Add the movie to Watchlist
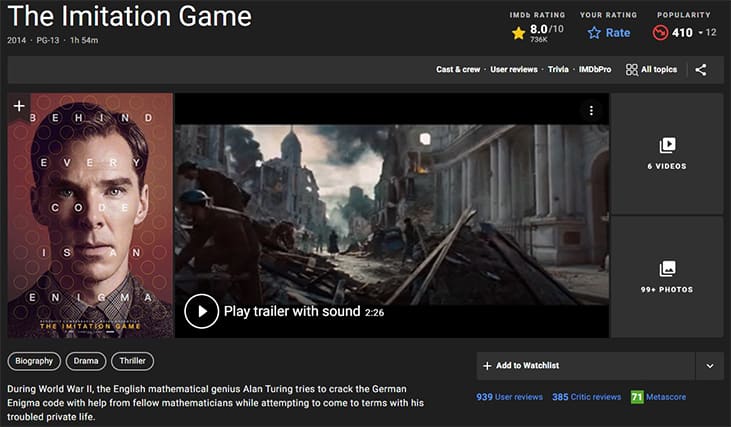 point(586,366)
